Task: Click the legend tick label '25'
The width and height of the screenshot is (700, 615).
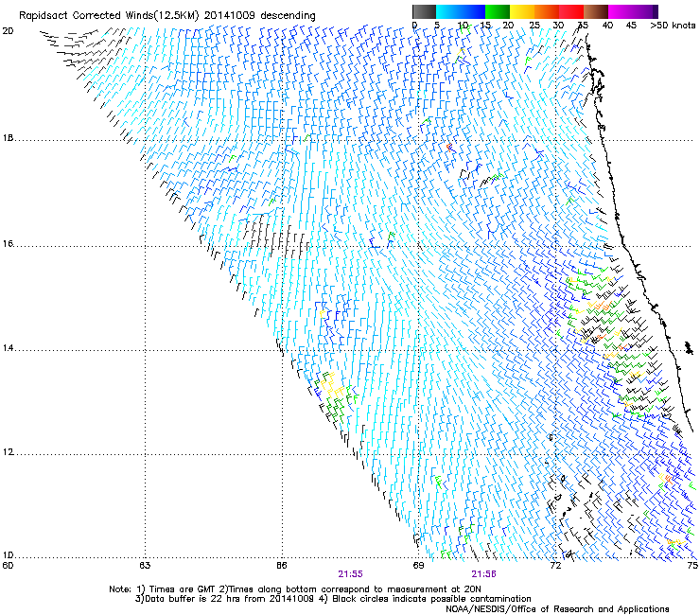Action: (x=534, y=26)
